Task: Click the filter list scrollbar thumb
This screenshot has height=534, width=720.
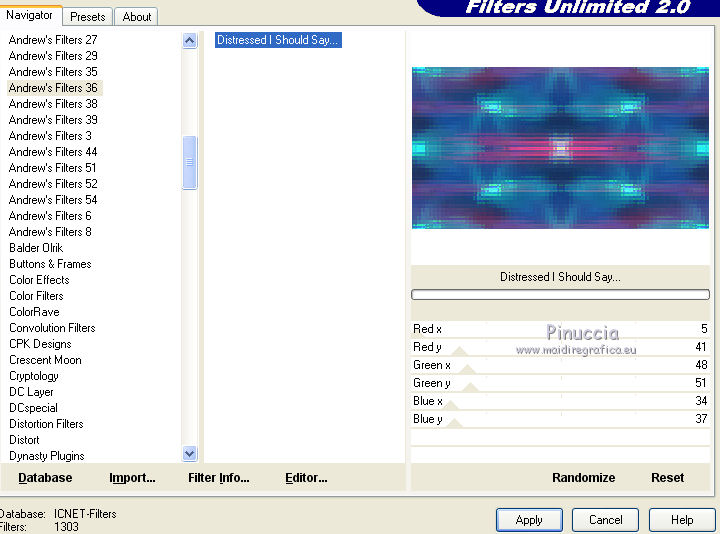Action: pos(189,163)
